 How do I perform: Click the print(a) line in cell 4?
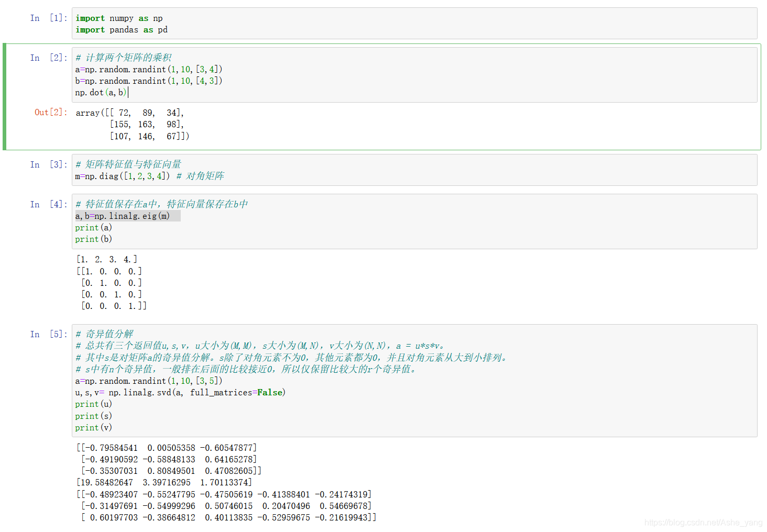point(93,228)
